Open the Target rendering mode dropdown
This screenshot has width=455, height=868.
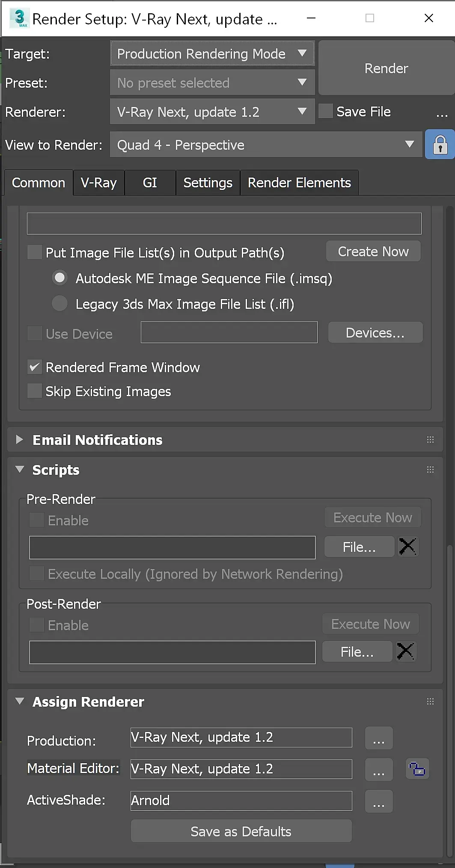pyautogui.click(x=212, y=54)
